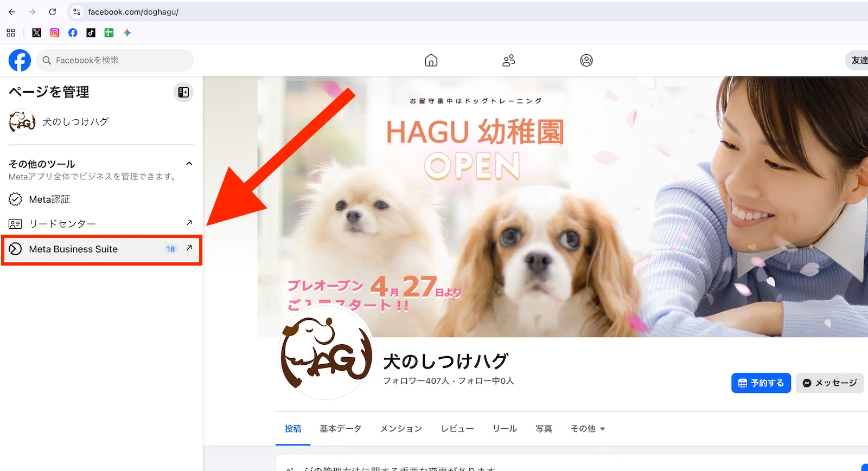Viewport: 868px width, 471px height.
Task: Click the Facebook logo
Action: click(20, 60)
